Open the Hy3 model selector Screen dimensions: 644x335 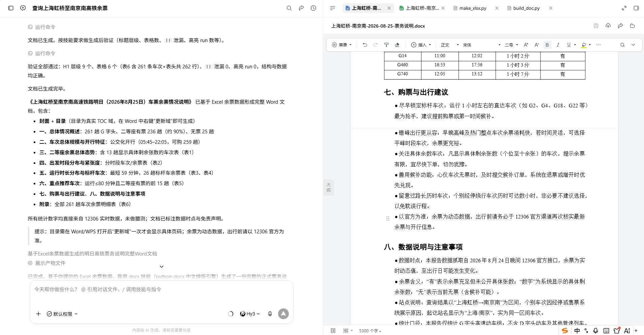point(250,314)
